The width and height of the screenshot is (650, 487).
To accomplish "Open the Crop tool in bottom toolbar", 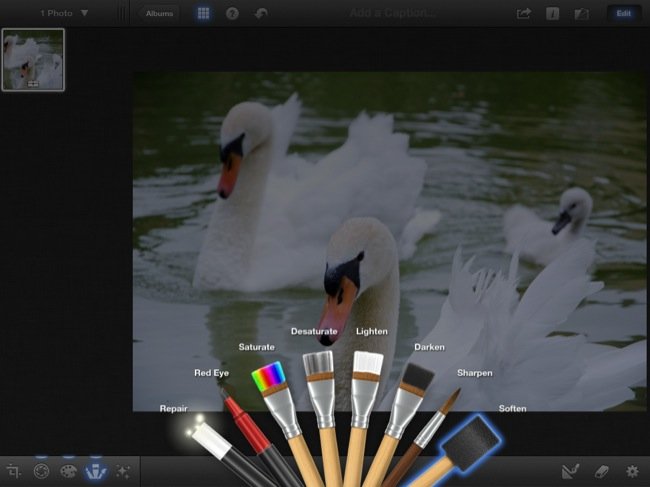I will 14,471.
